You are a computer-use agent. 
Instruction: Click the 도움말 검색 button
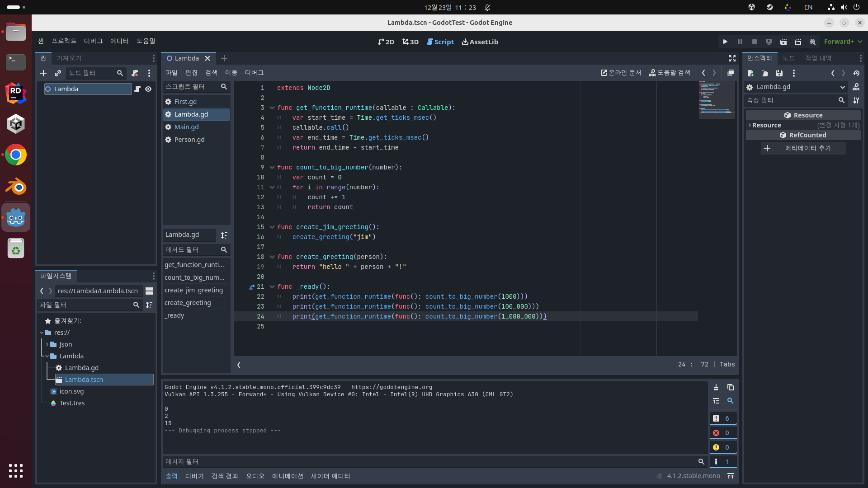tap(670, 73)
